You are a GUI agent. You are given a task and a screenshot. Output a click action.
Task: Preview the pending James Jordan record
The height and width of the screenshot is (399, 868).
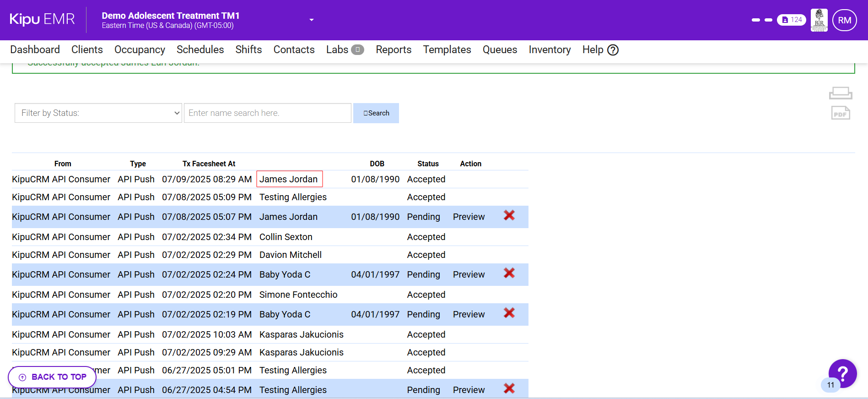(x=469, y=217)
